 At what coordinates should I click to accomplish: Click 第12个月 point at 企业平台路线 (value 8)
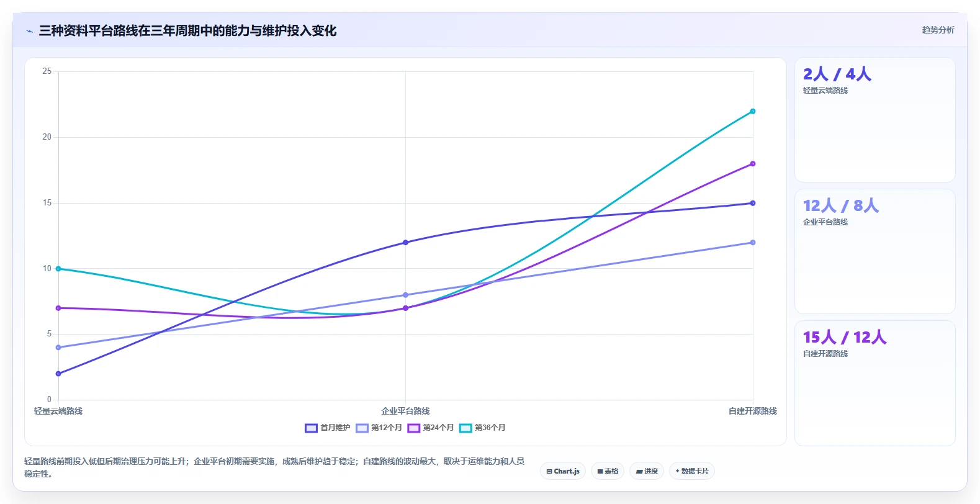tap(406, 295)
